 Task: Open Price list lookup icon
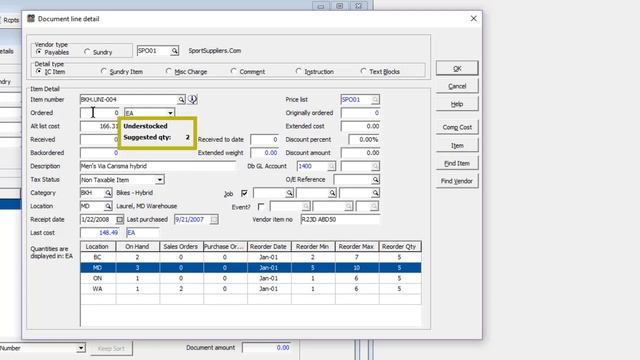pyautogui.click(x=375, y=100)
